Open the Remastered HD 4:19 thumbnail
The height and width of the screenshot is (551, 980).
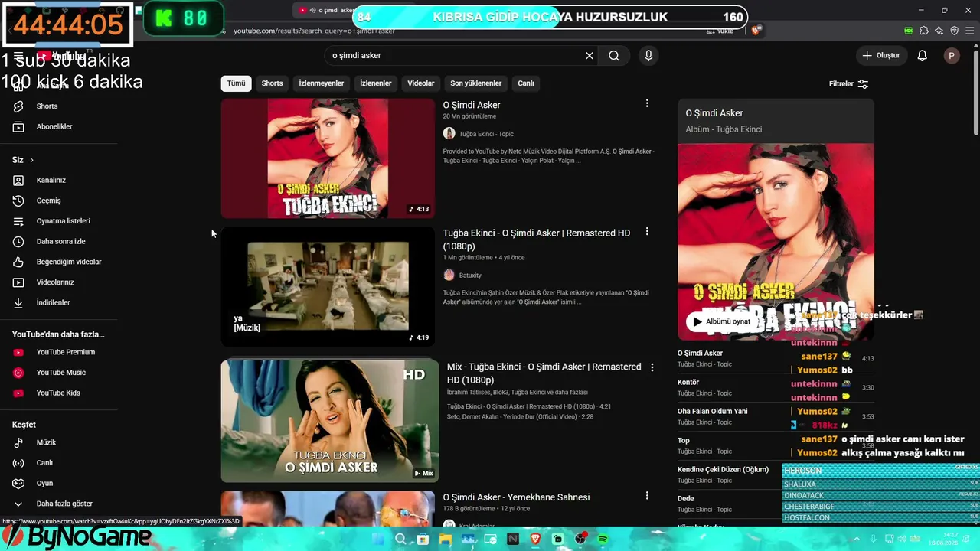328,286
